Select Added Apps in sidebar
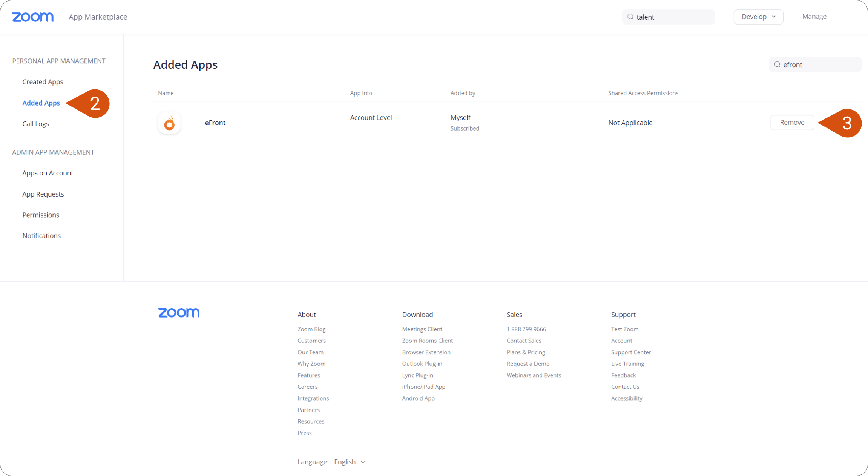This screenshot has width=868, height=476. 41,103
